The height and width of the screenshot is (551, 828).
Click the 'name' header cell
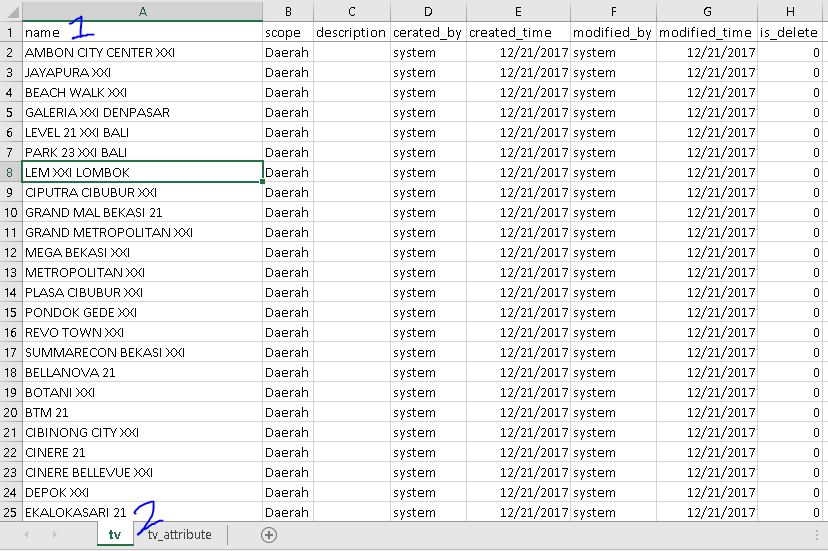142,32
